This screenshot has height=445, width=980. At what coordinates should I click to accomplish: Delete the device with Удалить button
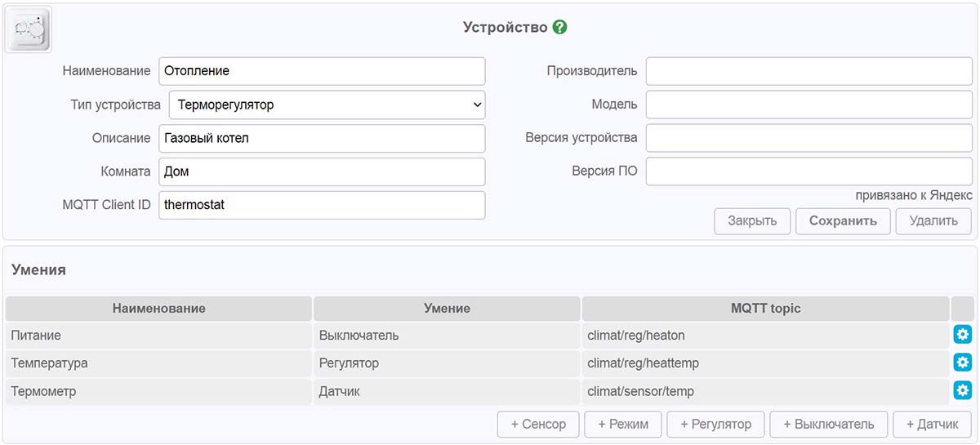pos(933,221)
